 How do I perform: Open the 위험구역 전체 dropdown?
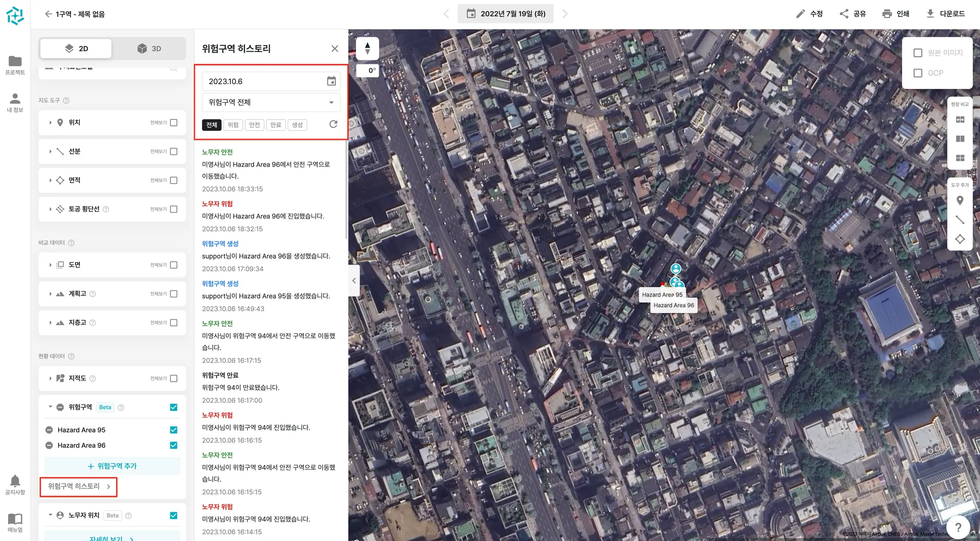[x=271, y=102]
